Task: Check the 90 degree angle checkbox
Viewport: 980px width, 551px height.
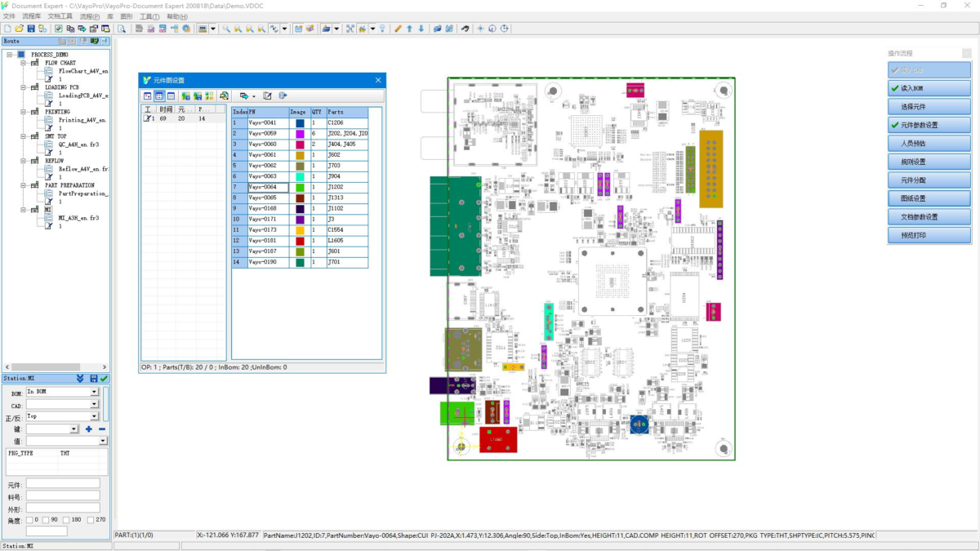Action: pyautogui.click(x=47, y=520)
